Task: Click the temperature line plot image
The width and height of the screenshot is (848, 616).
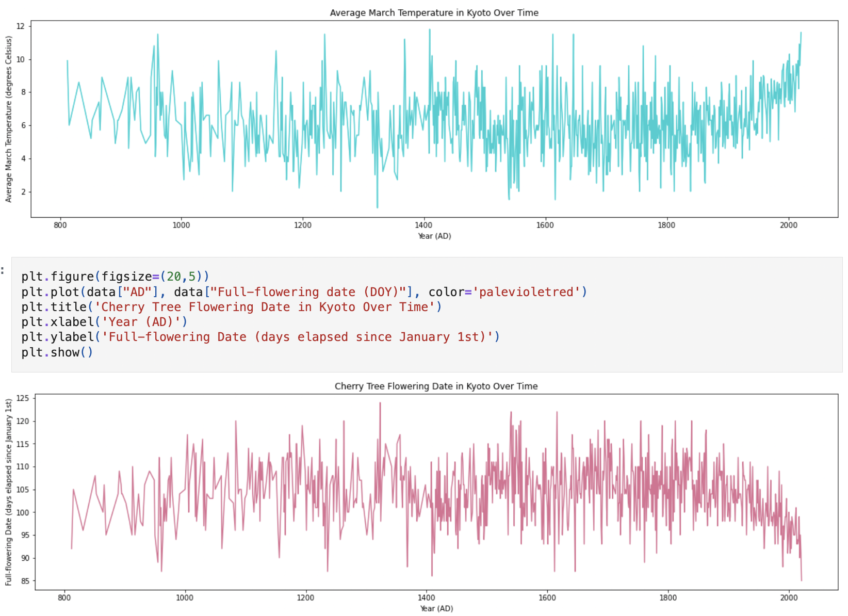Action: [x=434, y=119]
